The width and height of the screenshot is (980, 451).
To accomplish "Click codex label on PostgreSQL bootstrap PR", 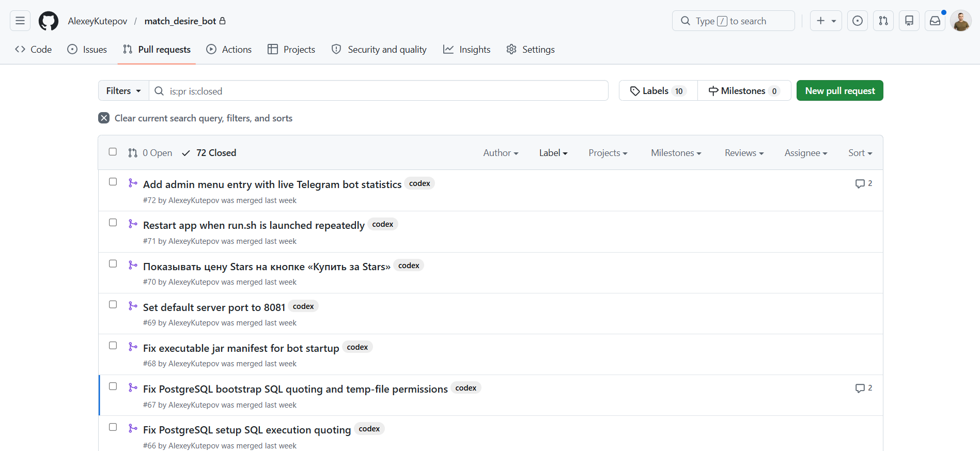I will (x=466, y=388).
